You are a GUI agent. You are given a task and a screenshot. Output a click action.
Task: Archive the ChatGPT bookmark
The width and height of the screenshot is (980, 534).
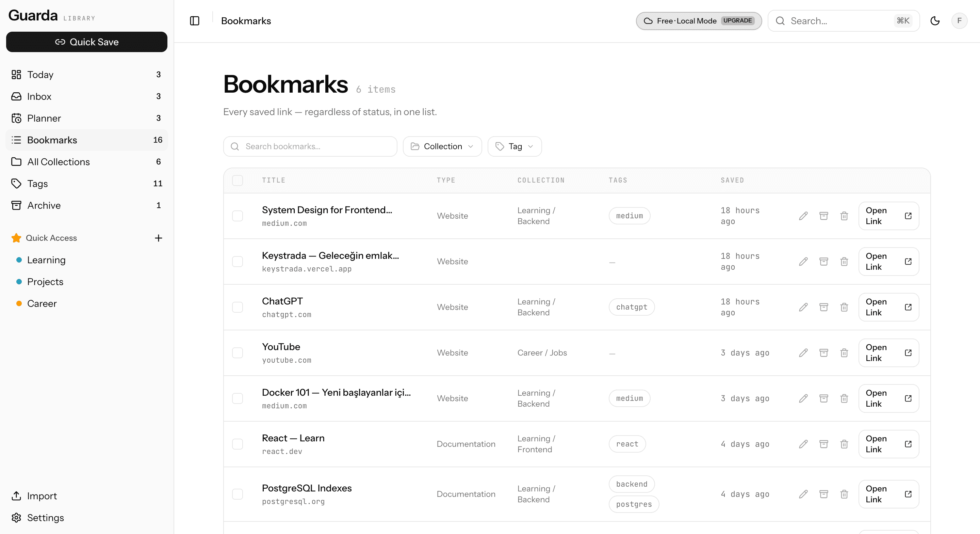pyautogui.click(x=823, y=308)
